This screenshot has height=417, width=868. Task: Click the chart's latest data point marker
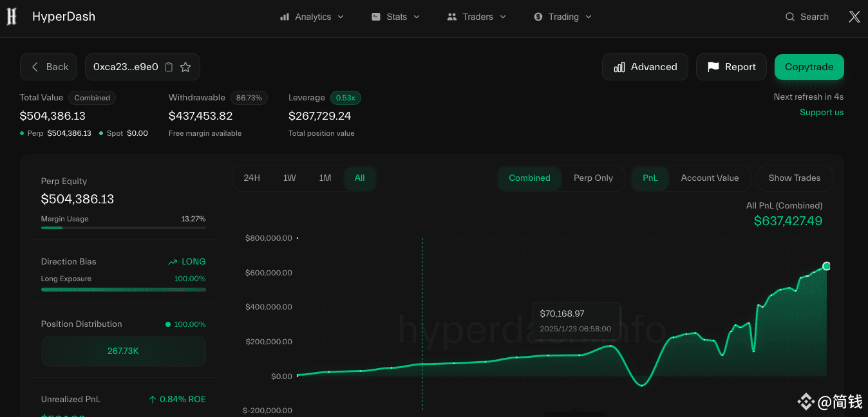(827, 266)
